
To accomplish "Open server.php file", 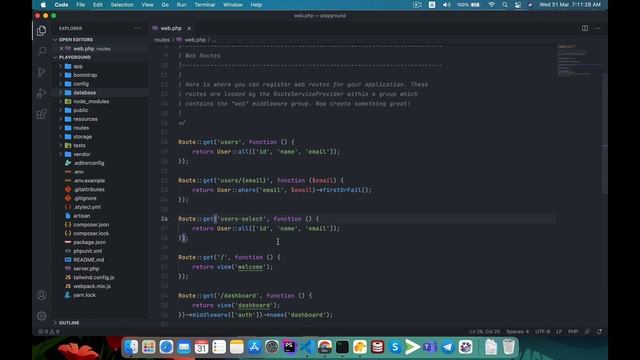I will coord(86,269).
